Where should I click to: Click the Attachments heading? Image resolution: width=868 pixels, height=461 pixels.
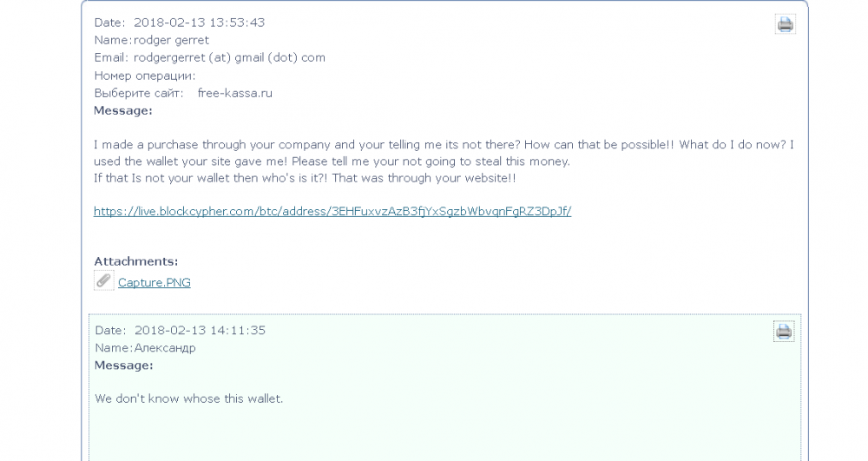(x=135, y=260)
